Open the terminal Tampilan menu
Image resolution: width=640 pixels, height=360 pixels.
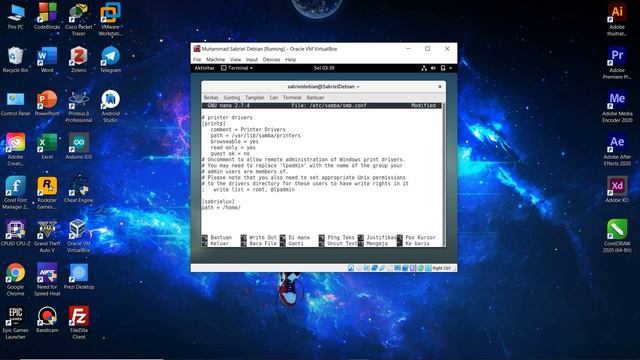(255, 98)
